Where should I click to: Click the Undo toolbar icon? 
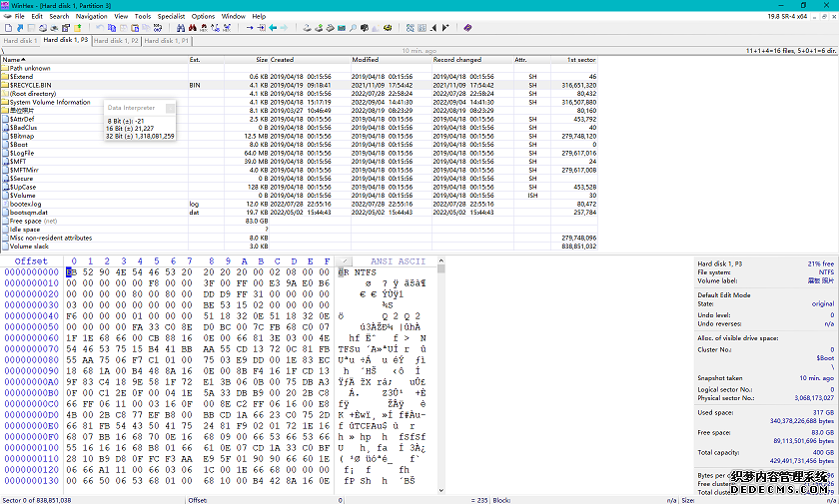pos(100,28)
